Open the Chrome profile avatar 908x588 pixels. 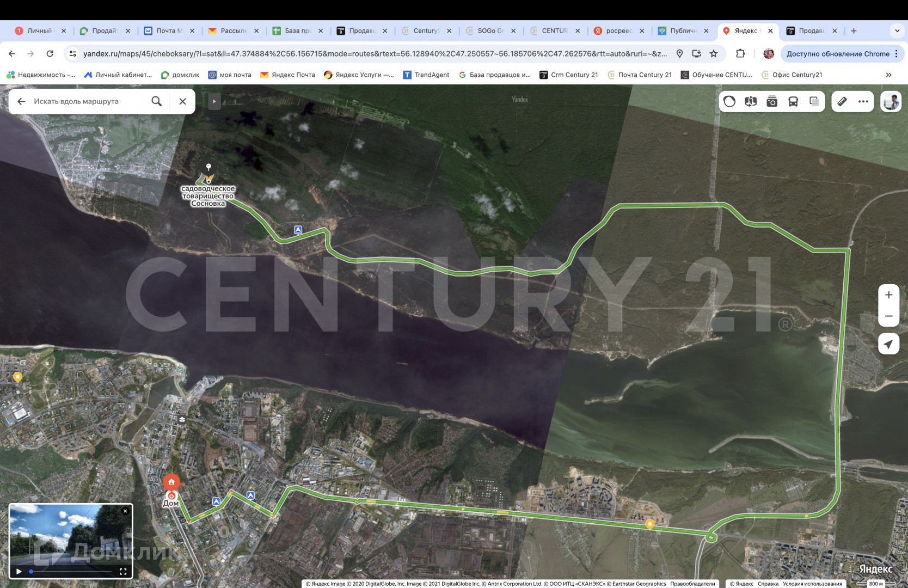click(x=769, y=53)
